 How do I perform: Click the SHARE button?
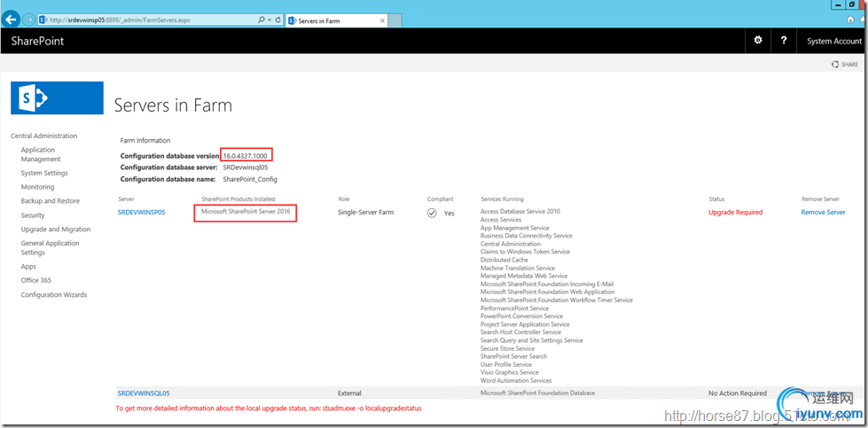[844, 65]
